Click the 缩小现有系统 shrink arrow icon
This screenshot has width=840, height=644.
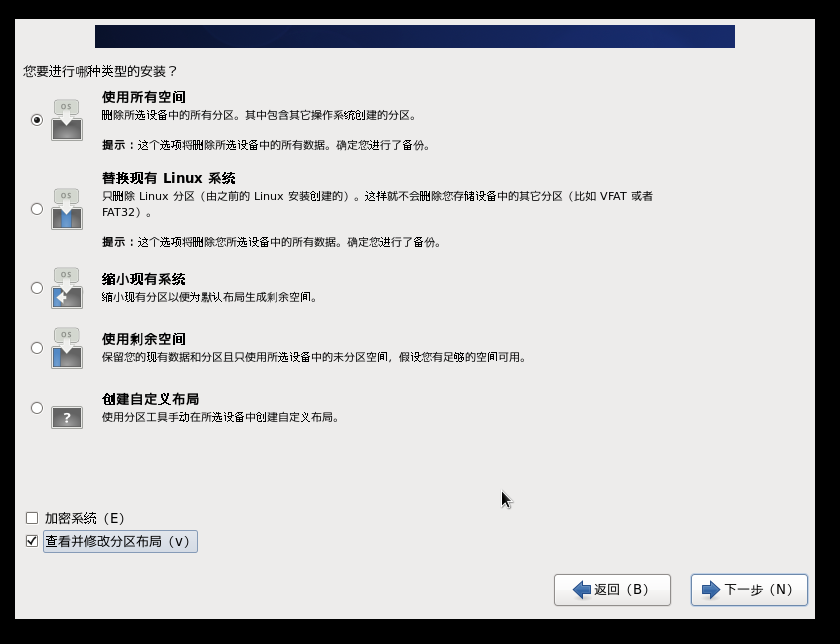(67, 288)
